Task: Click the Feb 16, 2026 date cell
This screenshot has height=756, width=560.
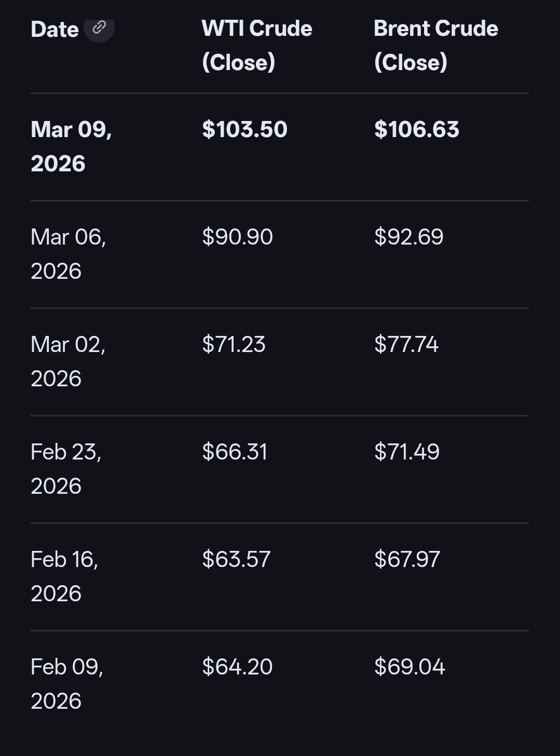Action: (x=64, y=576)
